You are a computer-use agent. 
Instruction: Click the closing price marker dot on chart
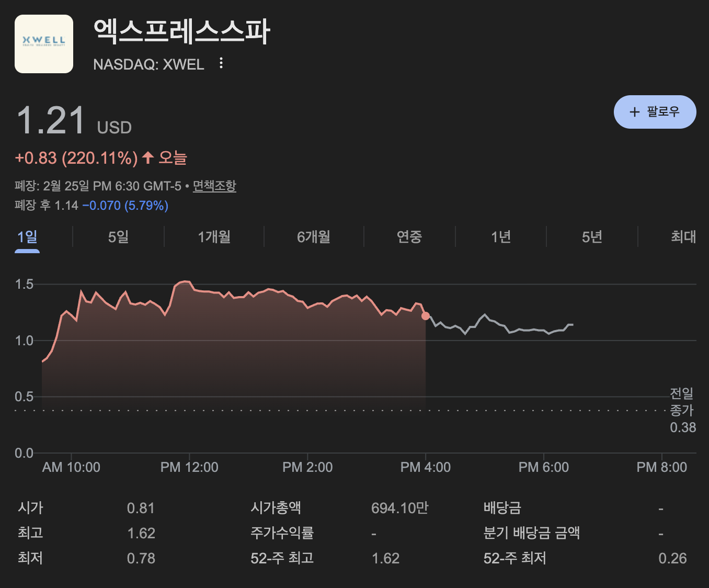point(426,316)
